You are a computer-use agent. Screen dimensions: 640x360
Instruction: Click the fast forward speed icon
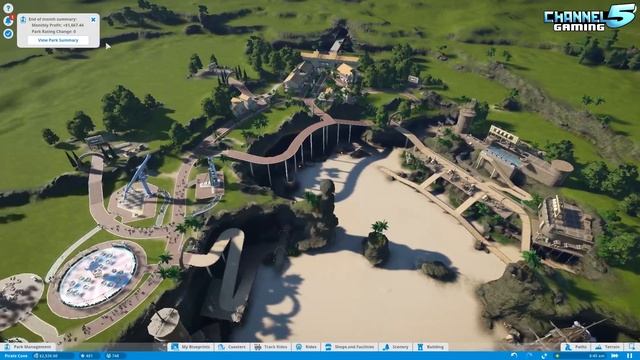(x=614, y=356)
